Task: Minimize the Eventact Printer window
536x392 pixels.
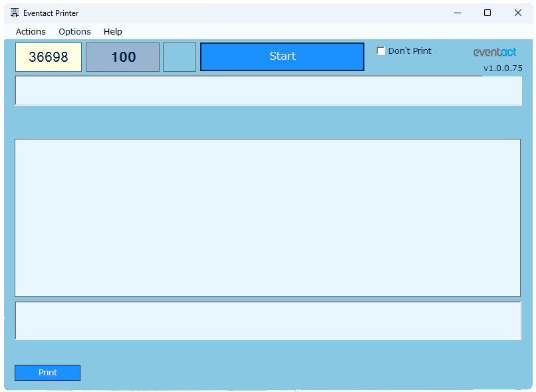Action: (458, 13)
